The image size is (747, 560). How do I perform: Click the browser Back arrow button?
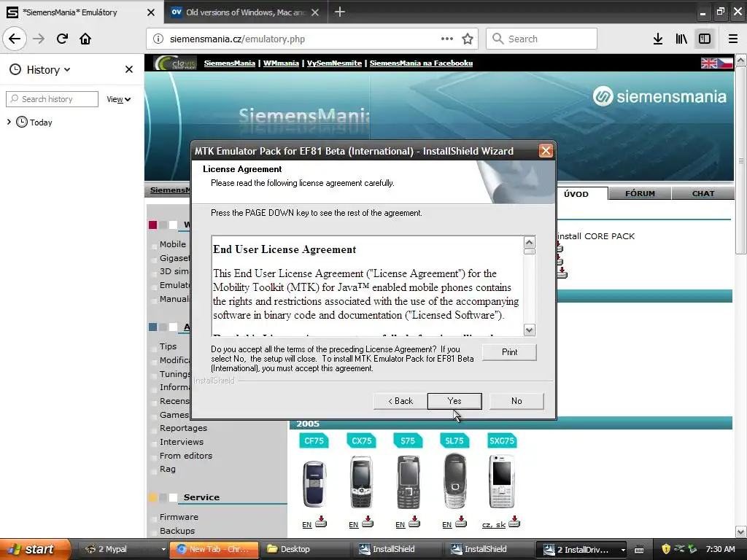click(x=15, y=39)
